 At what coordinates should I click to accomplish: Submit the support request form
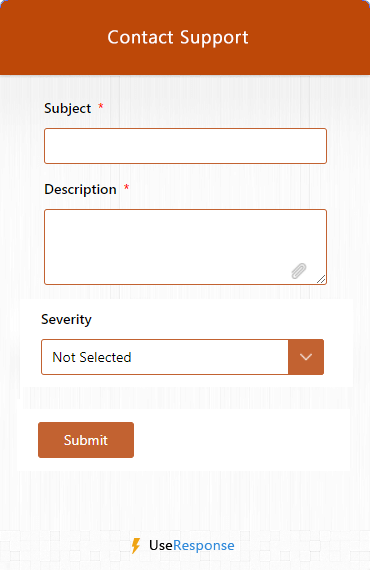point(86,440)
